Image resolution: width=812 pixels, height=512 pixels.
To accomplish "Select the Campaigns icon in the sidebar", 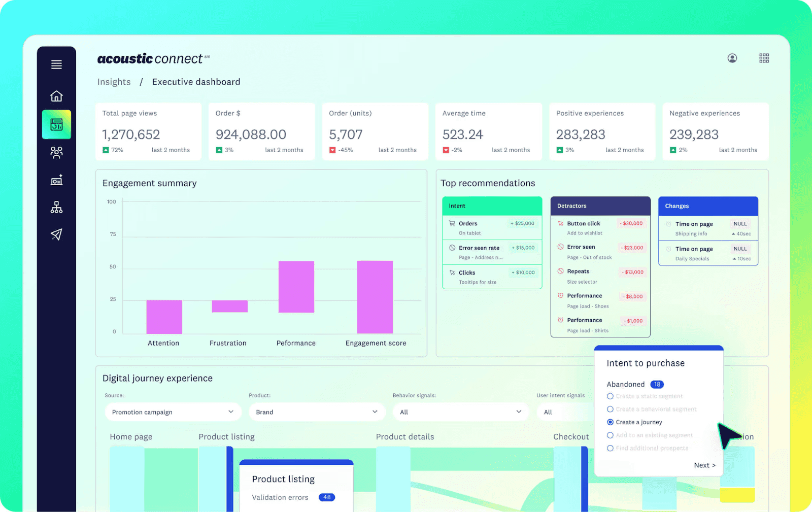I will pyautogui.click(x=56, y=180).
